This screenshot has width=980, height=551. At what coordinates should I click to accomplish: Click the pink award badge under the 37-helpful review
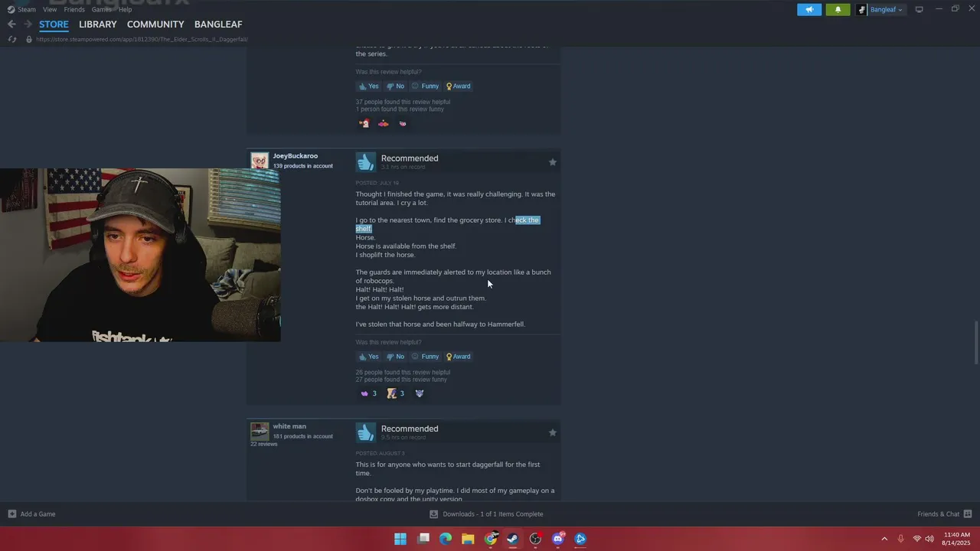[402, 123]
